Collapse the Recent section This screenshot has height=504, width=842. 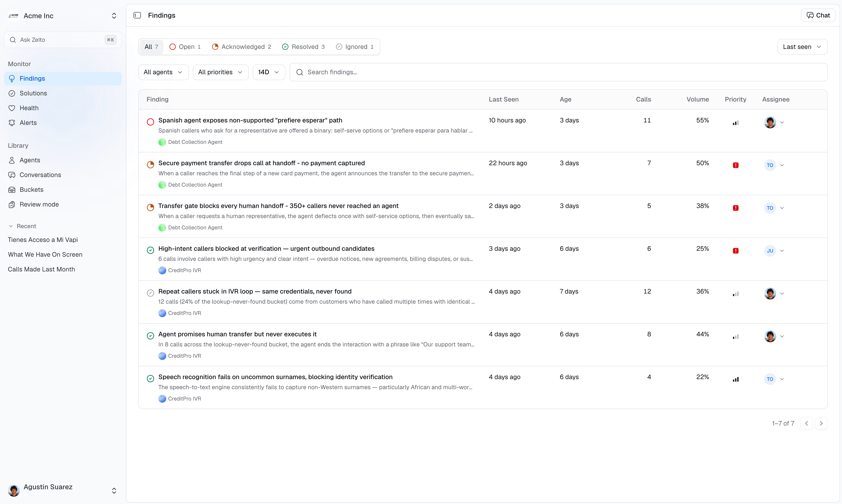click(x=22, y=226)
